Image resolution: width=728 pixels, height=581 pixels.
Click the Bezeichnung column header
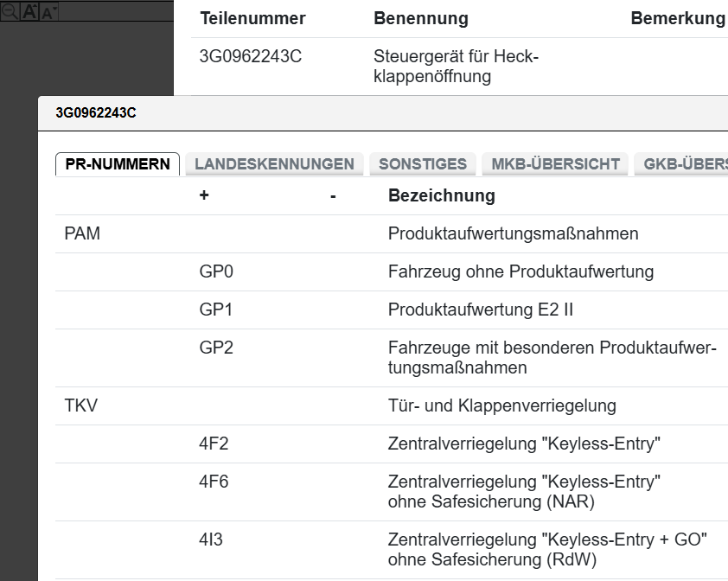tap(441, 195)
